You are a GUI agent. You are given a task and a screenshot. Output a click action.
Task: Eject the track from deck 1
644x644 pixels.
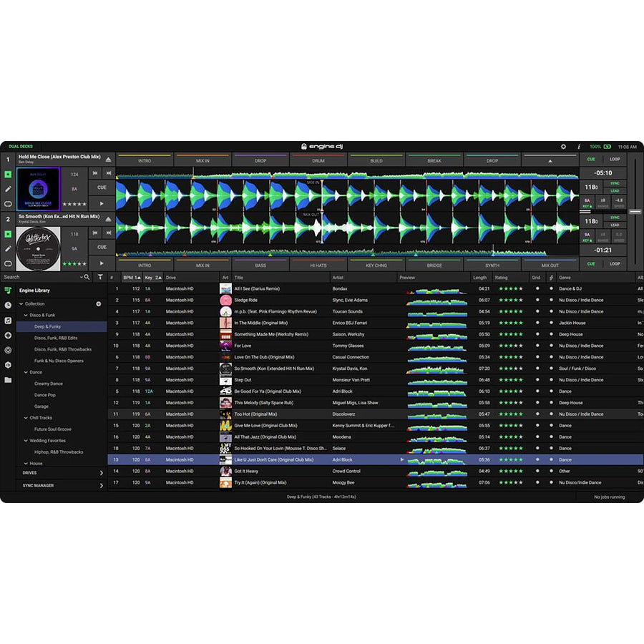(109, 160)
